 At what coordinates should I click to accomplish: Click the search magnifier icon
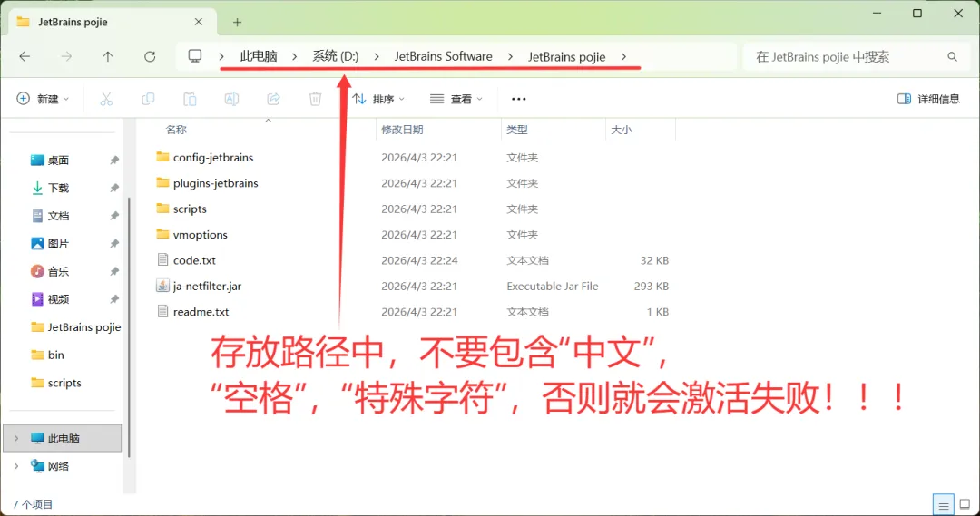953,57
